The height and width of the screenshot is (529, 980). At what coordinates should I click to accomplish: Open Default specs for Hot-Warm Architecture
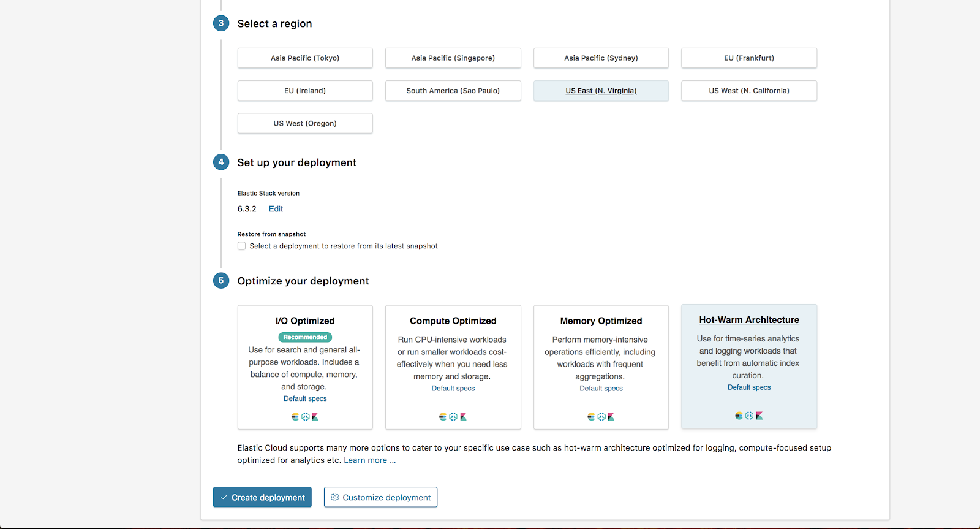click(749, 387)
